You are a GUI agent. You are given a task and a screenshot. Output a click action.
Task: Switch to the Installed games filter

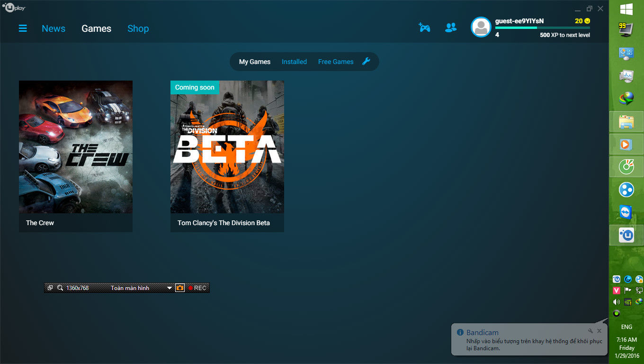pyautogui.click(x=294, y=62)
